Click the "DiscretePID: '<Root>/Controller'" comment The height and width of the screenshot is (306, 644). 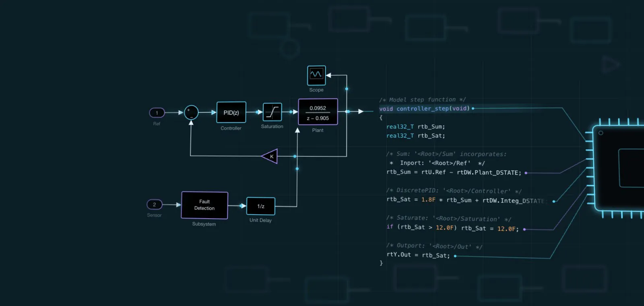[x=454, y=191]
